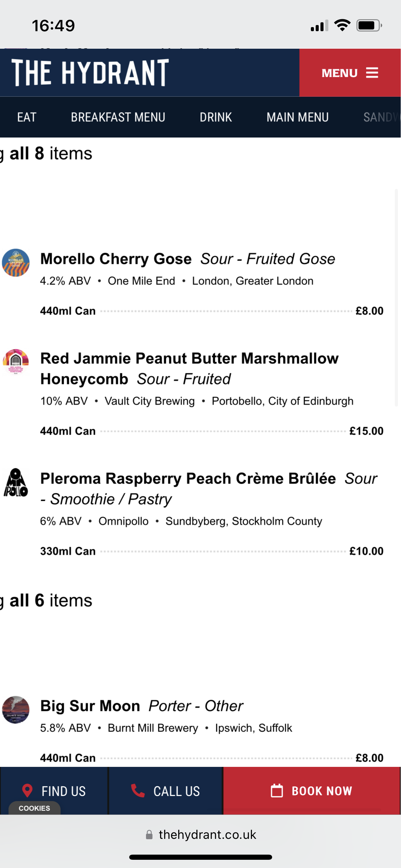This screenshot has height=868, width=401.
Task: Tap the lock icon beside the URL
Action: pyautogui.click(x=149, y=835)
